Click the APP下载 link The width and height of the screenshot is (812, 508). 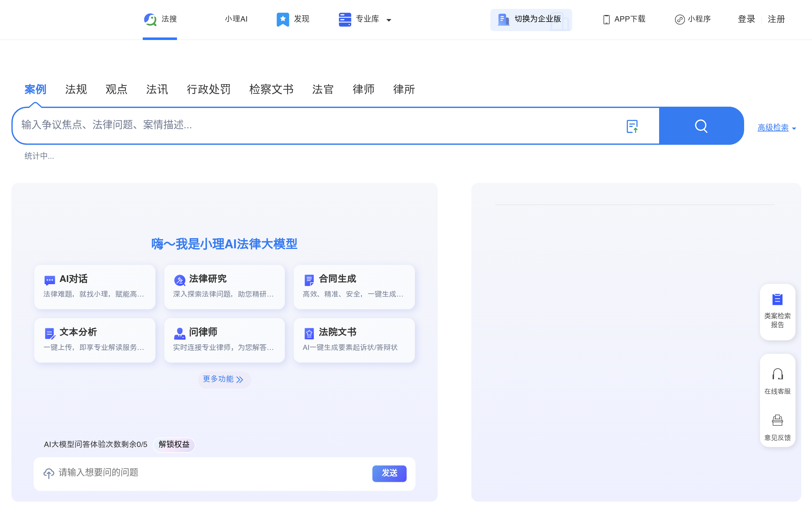(x=630, y=19)
